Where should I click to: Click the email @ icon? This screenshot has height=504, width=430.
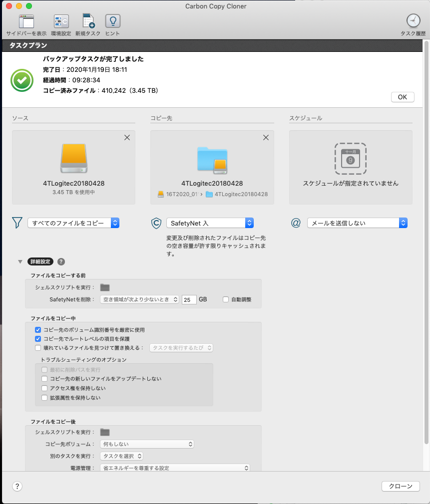(x=296, y=223)
